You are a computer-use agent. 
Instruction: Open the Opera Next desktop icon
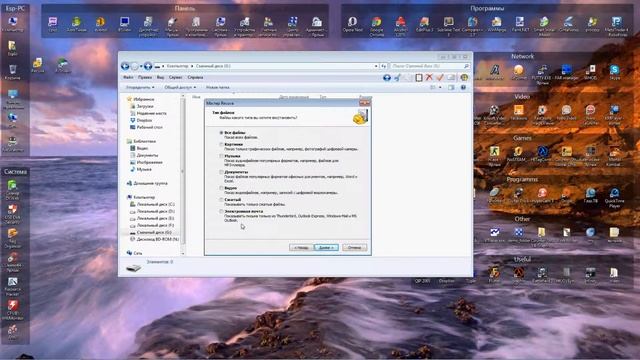point(353,24)
